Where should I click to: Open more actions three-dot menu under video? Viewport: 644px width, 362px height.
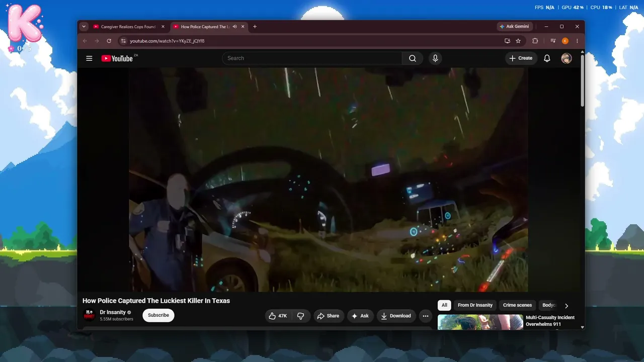click(426, 316)
